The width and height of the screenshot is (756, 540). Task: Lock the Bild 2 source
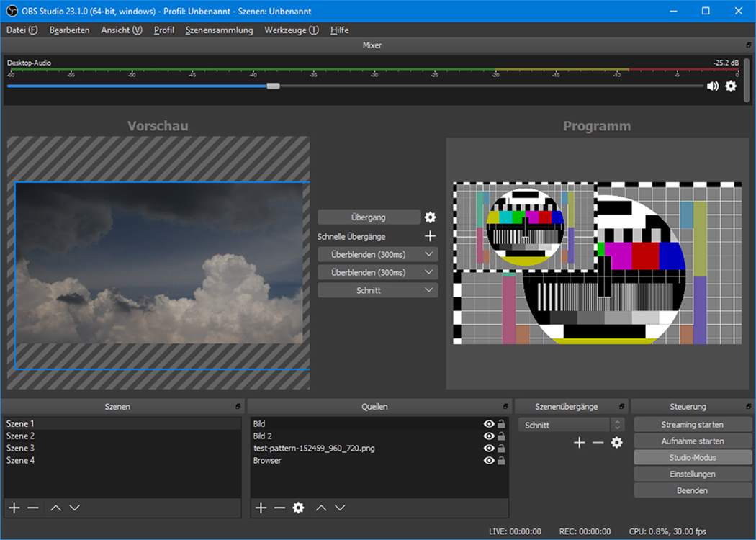pyautogui.click(x=501, y=436)
